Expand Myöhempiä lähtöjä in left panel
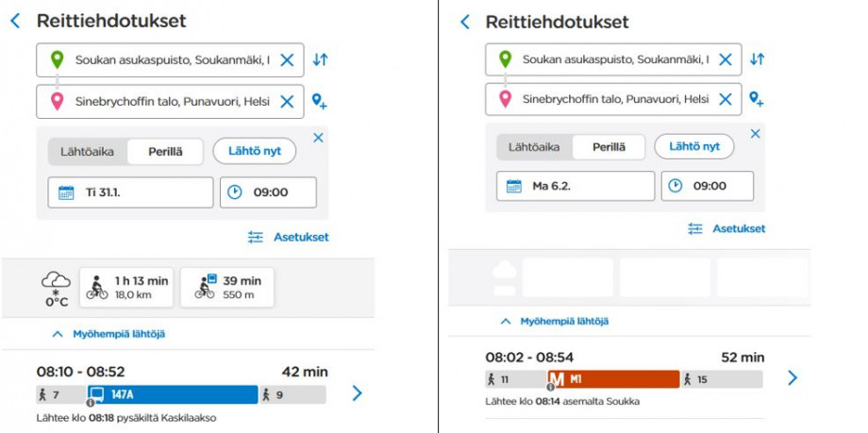 click(108, 334)
